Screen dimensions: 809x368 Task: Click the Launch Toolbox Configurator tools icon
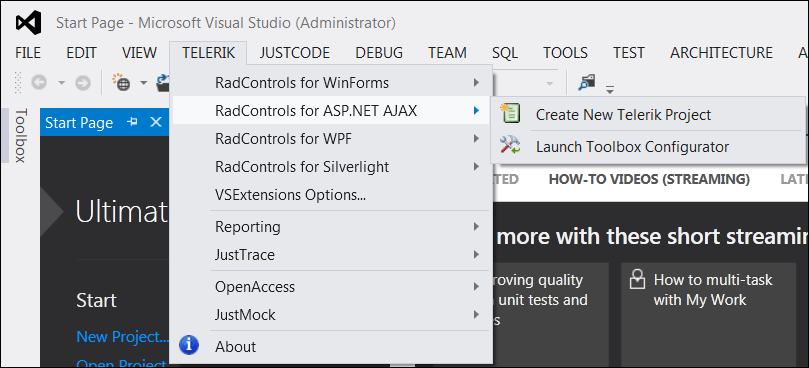pyautogui.click(x=510, y=146)
